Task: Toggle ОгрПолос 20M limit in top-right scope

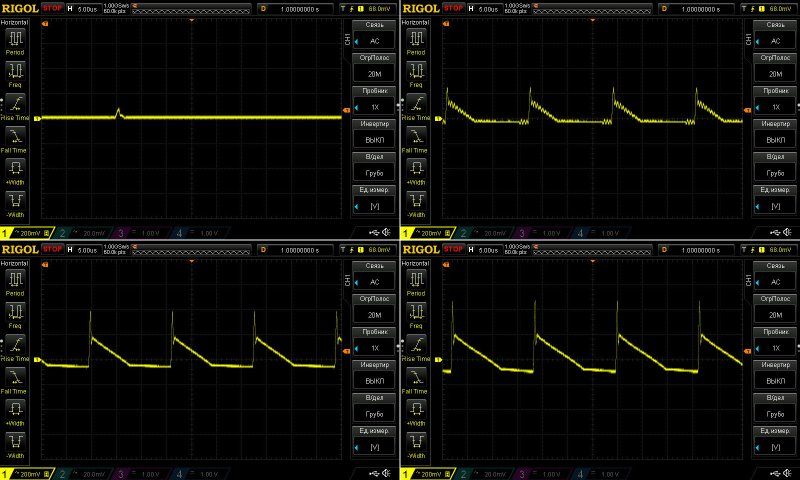Action: [775, 69]
